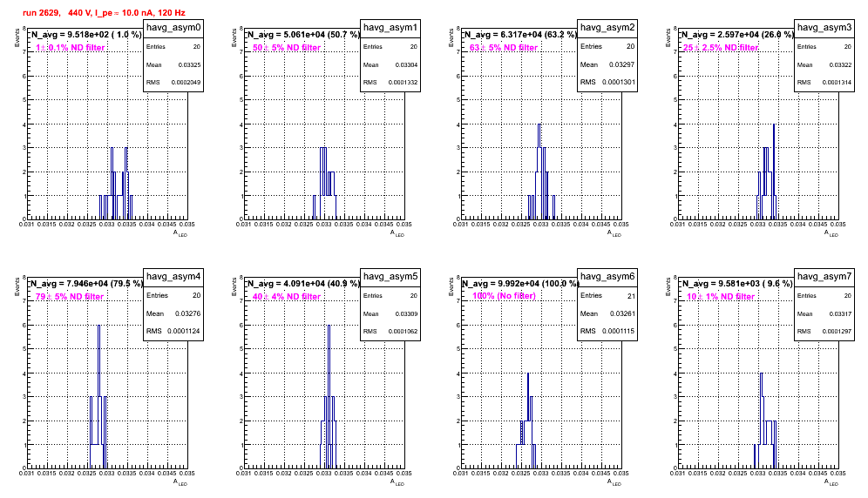Click RMS 0.0001115 in havg_asym6 stats
The width and height of the screenshot is (868, 498).
(x=607, y=331)
